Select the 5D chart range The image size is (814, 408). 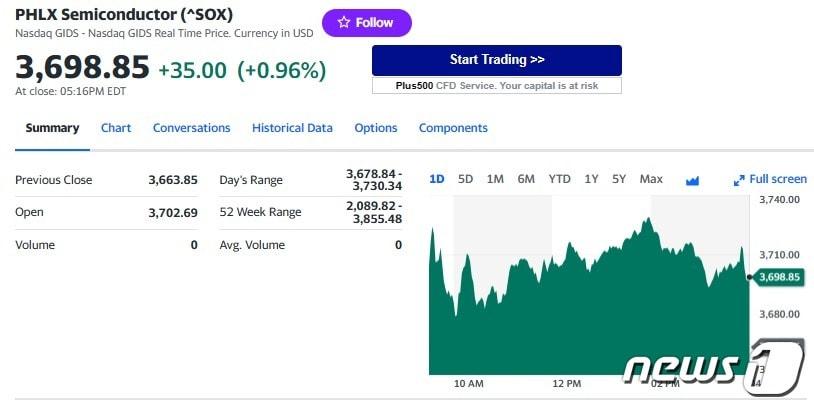point(465,179)
